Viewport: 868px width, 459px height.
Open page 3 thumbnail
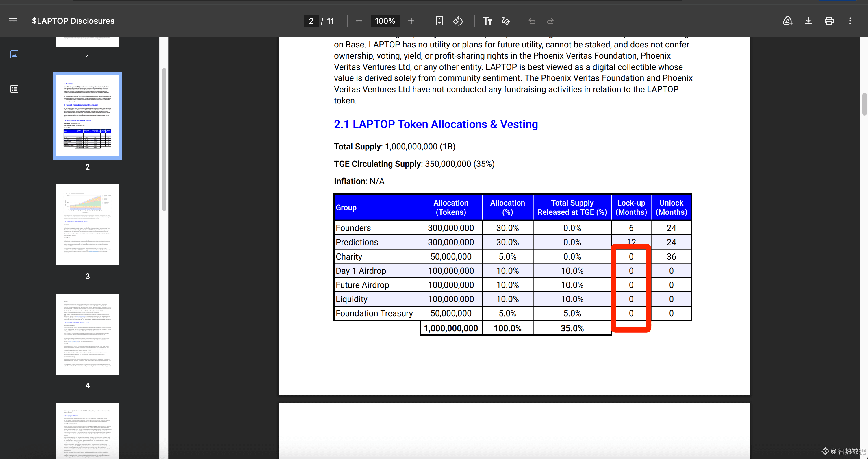[x=87, y=225]
